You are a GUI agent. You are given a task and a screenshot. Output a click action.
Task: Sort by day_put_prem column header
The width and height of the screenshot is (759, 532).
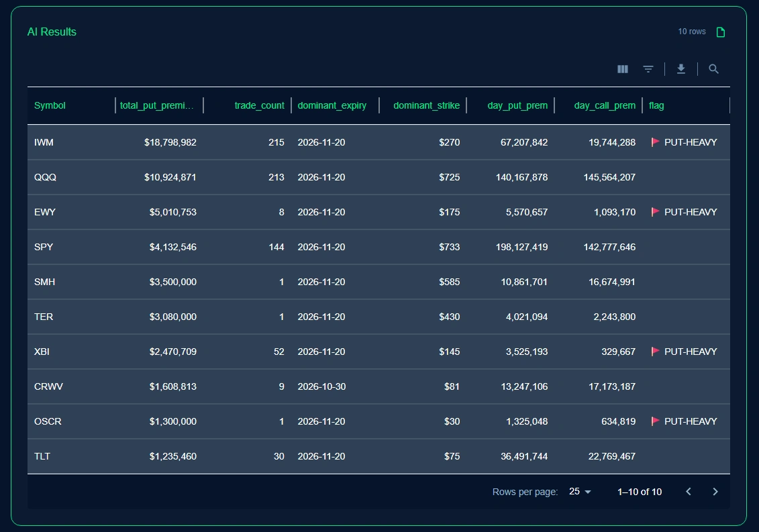517,105
